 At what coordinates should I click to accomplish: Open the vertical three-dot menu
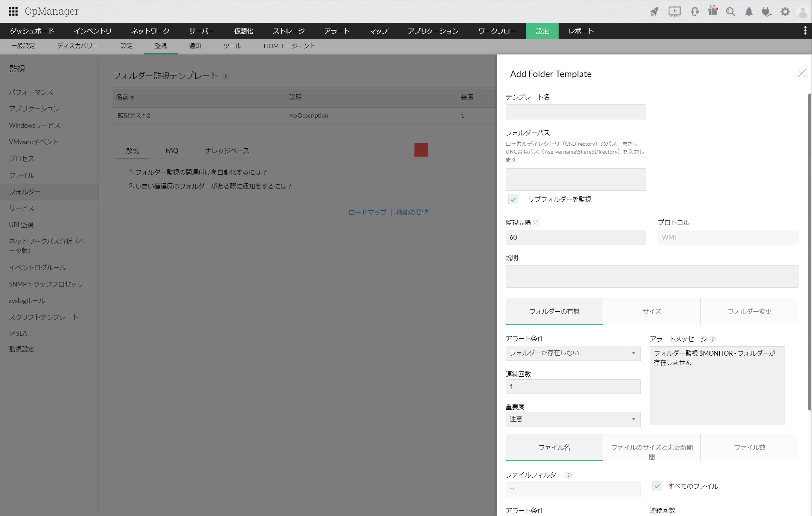[805, 31]
